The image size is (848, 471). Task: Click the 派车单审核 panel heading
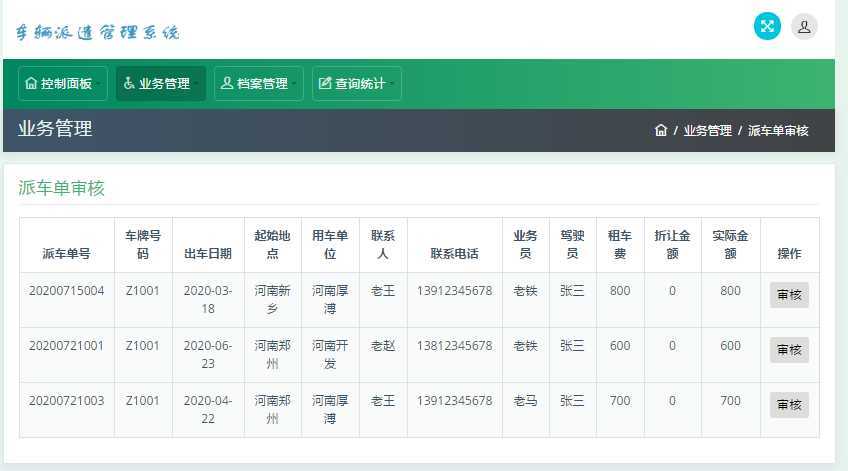[61, 188]
